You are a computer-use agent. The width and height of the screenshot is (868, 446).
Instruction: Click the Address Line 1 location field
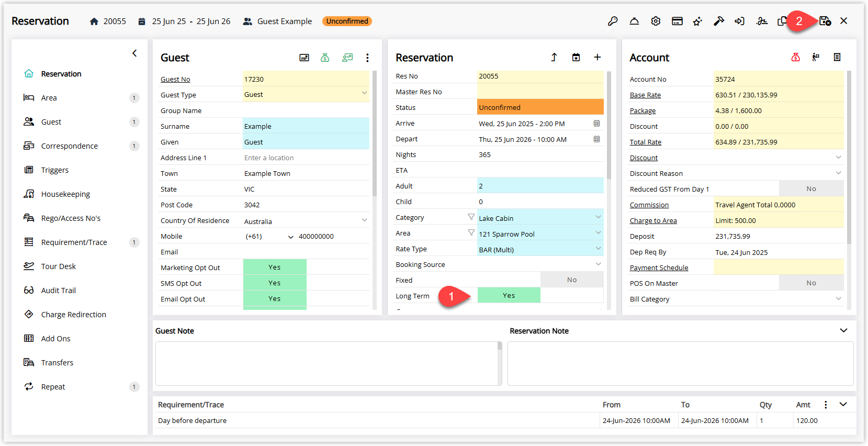(x=306, y=158)
